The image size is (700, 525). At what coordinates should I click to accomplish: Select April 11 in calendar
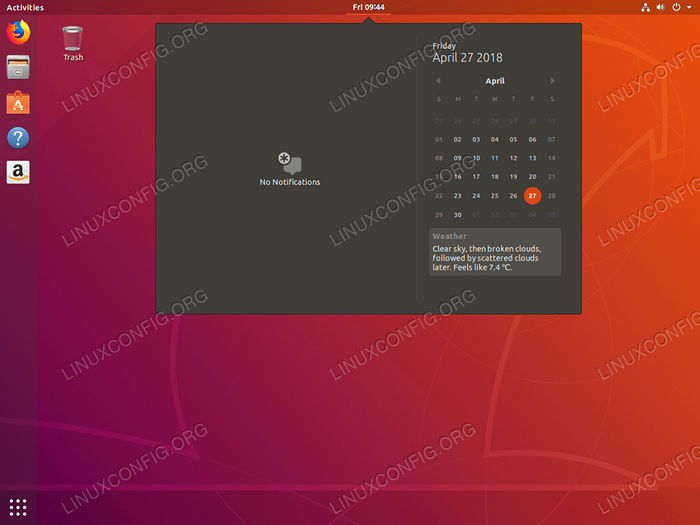(x=495, y=158)
